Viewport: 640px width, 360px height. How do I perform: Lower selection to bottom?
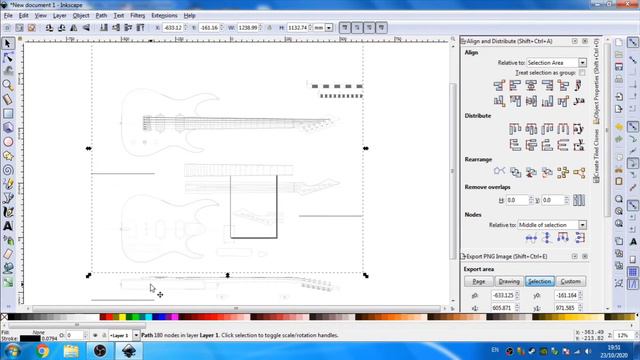coord(104,28)
